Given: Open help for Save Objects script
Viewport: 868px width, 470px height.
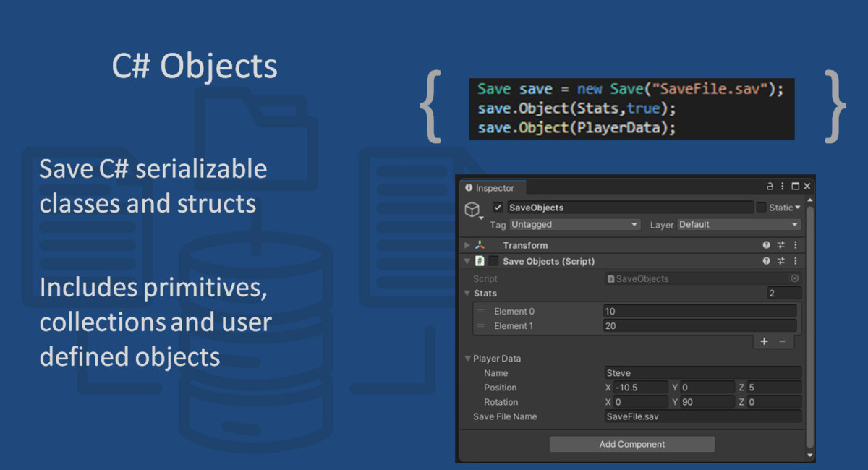Looking at the screenshot, I should tap(765, 261).
